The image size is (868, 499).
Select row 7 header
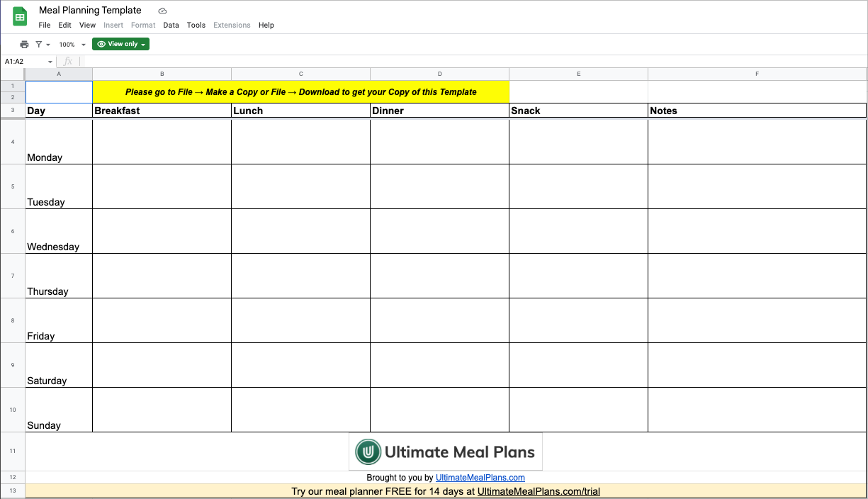pyautogui.click(x=13, y=276)
